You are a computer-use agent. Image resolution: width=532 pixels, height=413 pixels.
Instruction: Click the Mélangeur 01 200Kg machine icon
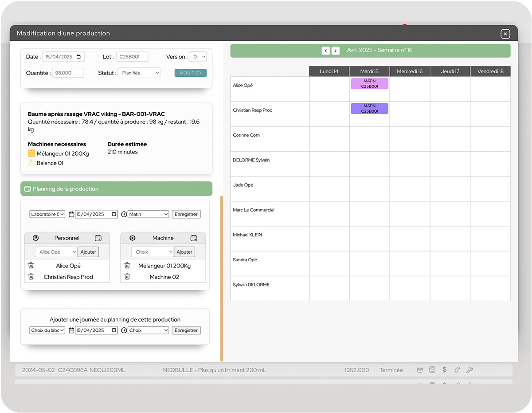31,153
